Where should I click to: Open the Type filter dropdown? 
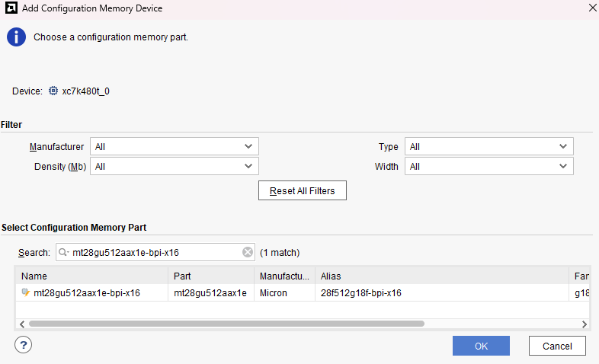489,146
